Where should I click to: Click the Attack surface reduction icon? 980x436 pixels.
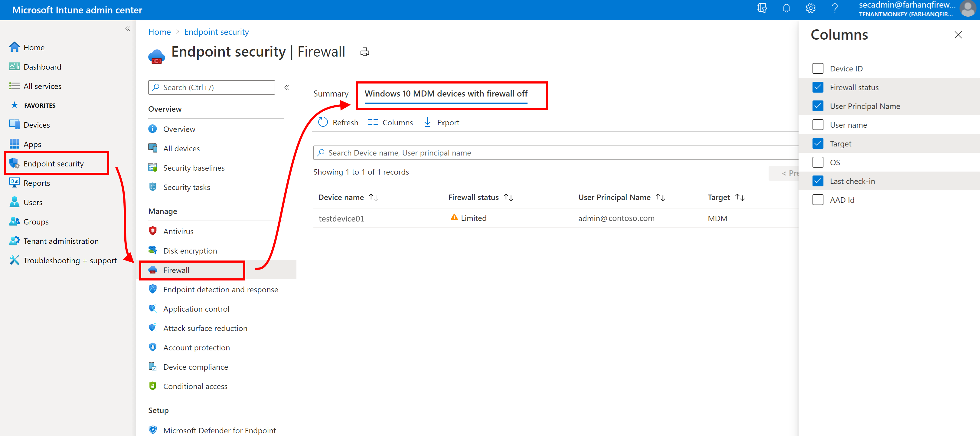click(x=152, y=328)
